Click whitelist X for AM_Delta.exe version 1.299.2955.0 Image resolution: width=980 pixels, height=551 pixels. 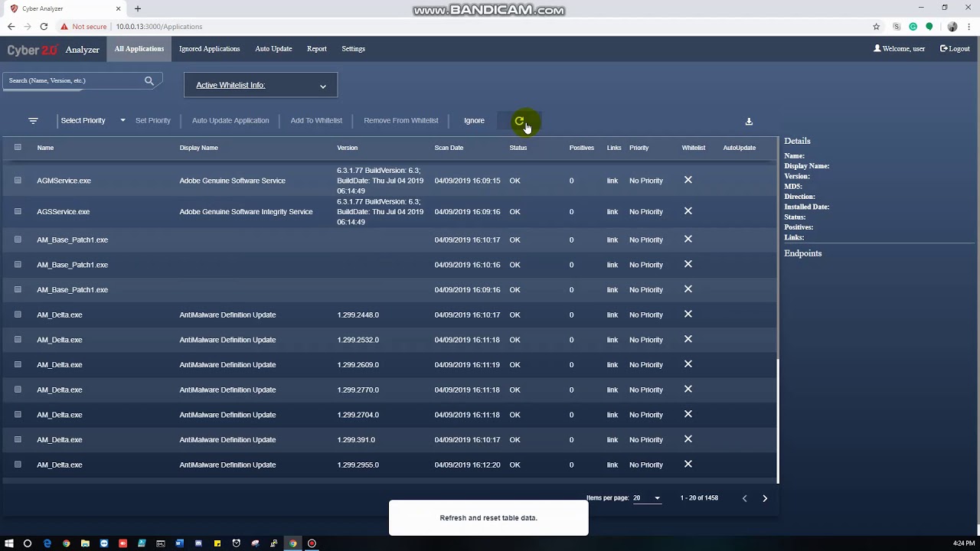click(688, 464)
